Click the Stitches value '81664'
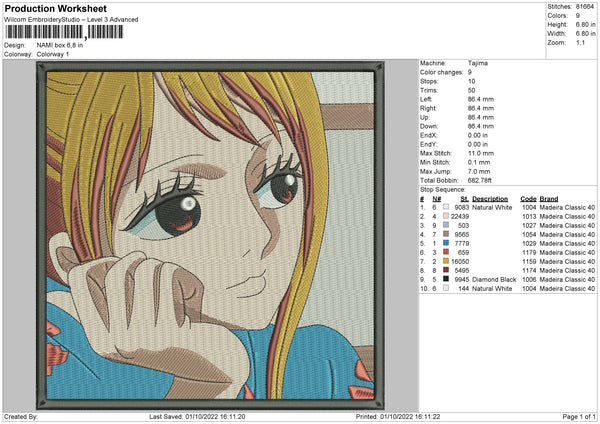The image size is (600, 424). [585, 7]
